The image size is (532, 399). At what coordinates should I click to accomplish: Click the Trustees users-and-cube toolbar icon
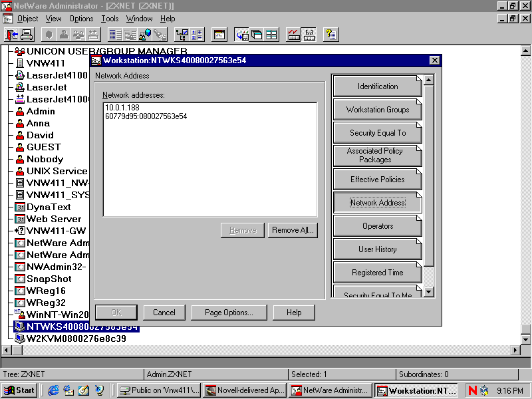(x=145, y=35)
